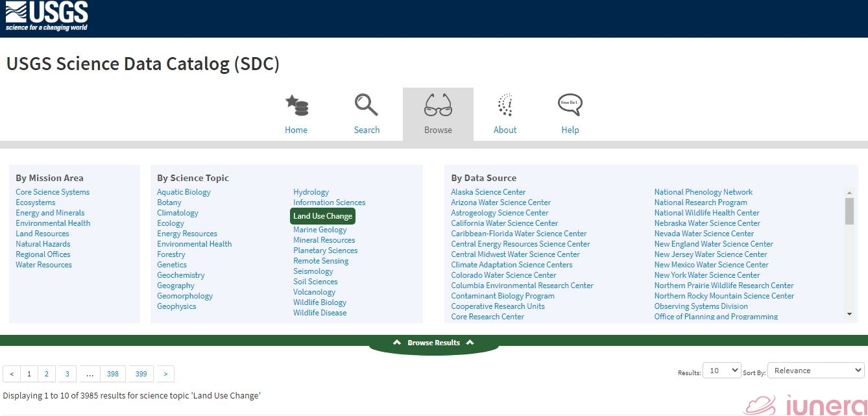868x416 pixels.
Task: Open the Results per-page dropdown showing 10
Action: pos(721,370)
